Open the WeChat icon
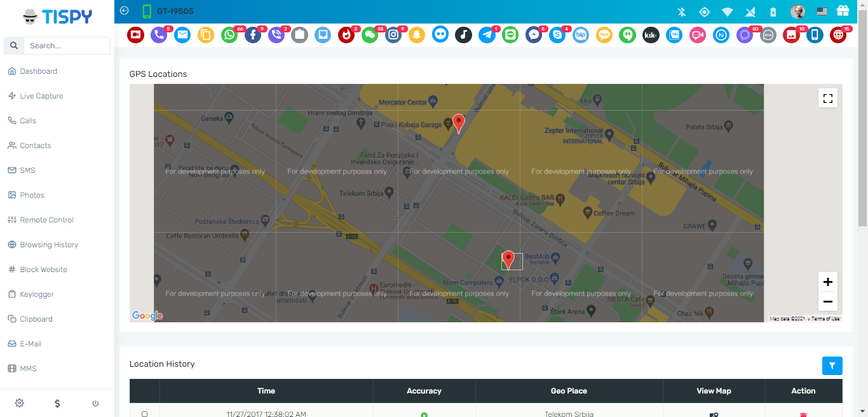Screen dimensions: 868x417 (x=370, y=35)
